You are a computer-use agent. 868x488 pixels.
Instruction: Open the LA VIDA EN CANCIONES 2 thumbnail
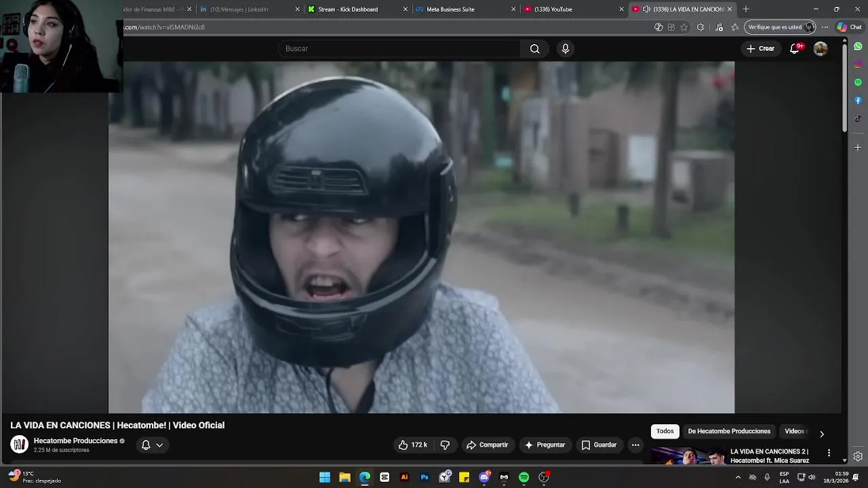tap(688, 455)
